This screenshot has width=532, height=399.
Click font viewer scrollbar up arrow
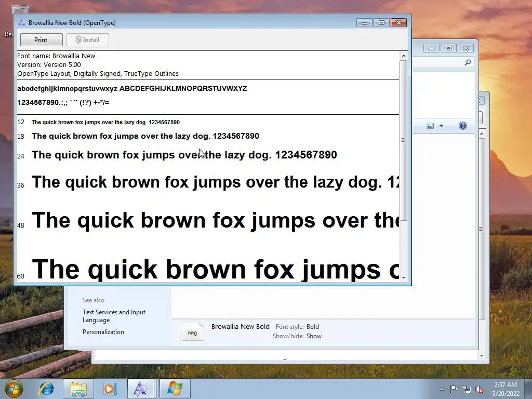403,56
